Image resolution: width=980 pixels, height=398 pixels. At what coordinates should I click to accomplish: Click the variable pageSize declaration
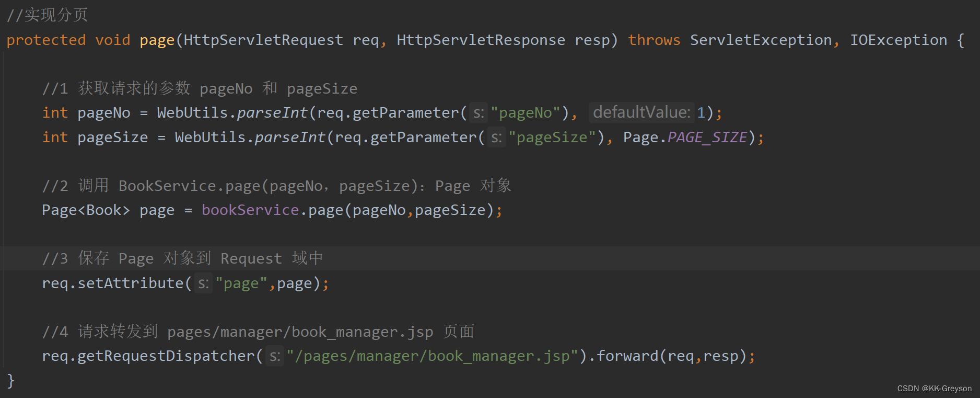[113, 138]
